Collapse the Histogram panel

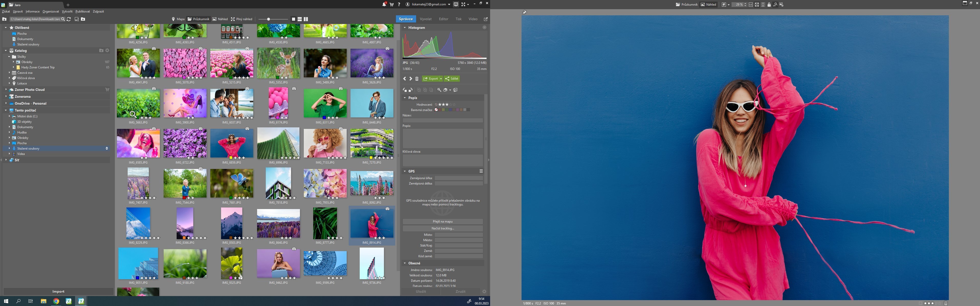[405, 28]
